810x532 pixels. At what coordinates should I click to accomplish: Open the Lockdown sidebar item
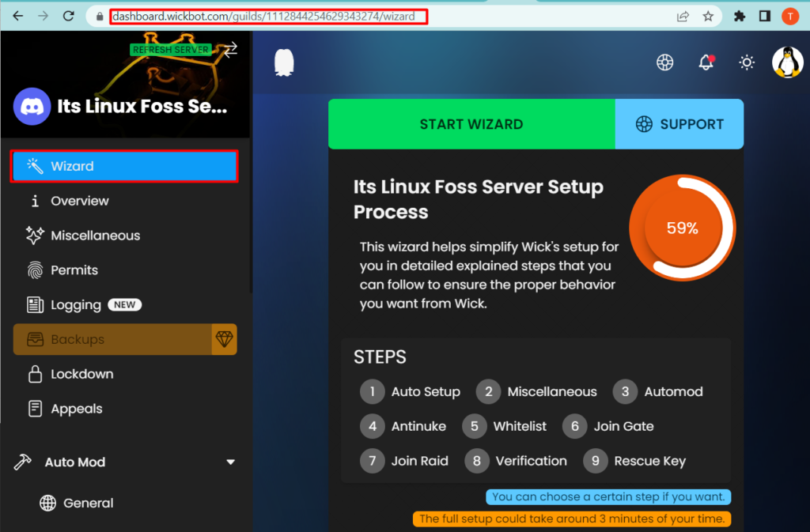[x=124, y=374]
